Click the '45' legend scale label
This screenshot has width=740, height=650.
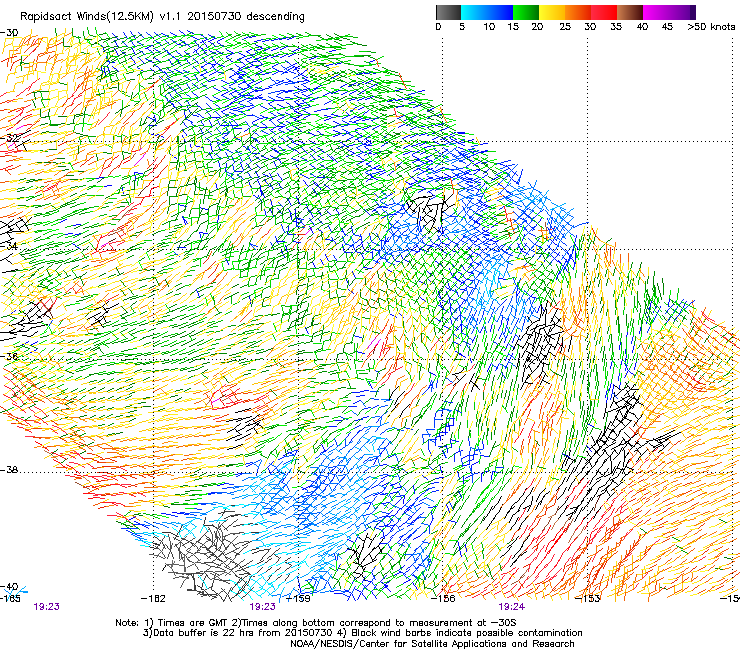[x=667, y=27]
